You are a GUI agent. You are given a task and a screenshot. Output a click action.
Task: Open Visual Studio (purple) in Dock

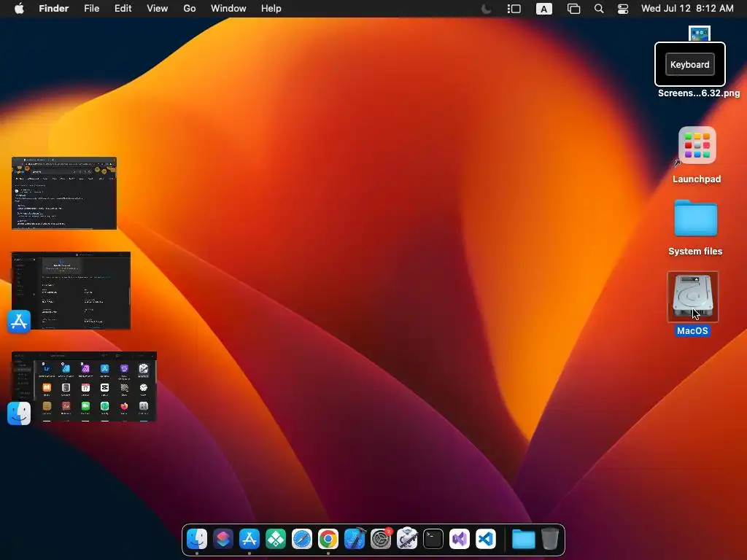click(460, 539)
